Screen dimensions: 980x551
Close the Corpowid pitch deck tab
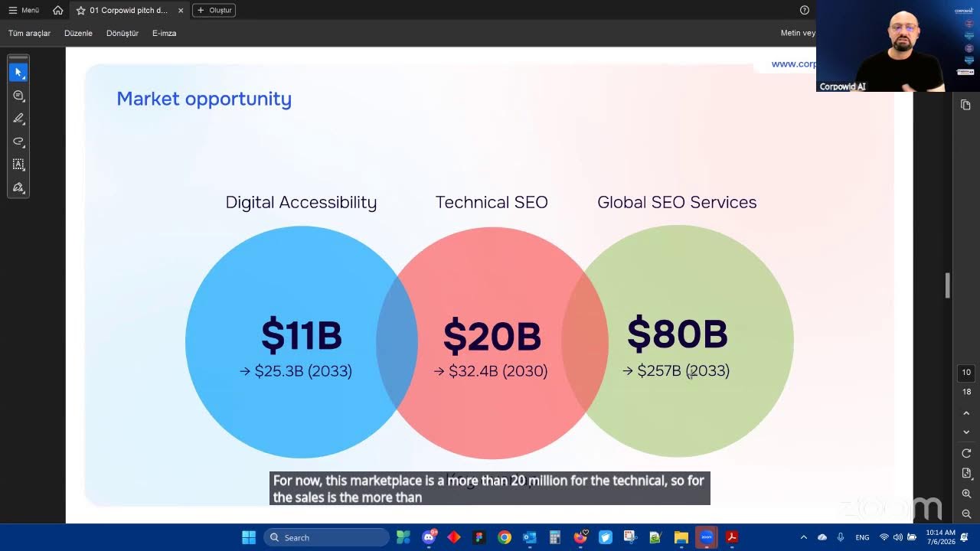(x=181, y=11)
